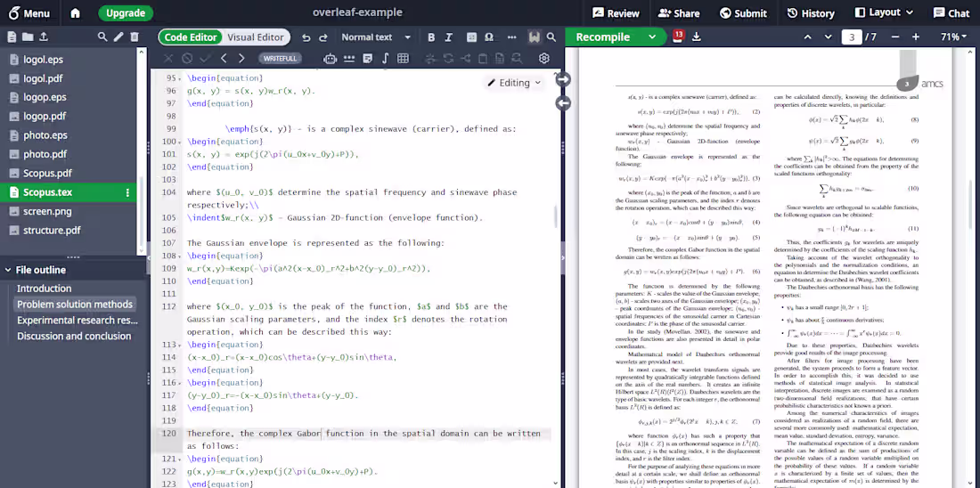Click the green Upgrade button
This screenshot has width=980, height=488.
125,13
